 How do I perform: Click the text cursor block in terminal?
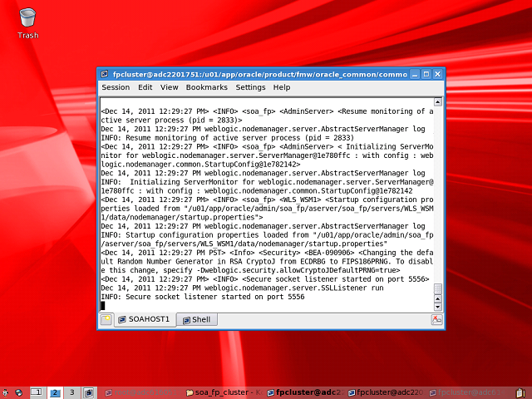[x=103, y=306]
